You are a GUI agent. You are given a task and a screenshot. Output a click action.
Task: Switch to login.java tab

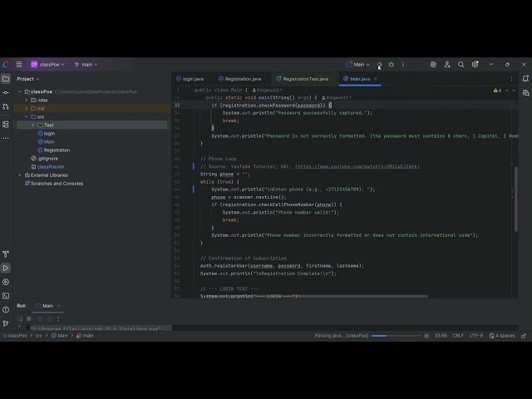point(190,79)
